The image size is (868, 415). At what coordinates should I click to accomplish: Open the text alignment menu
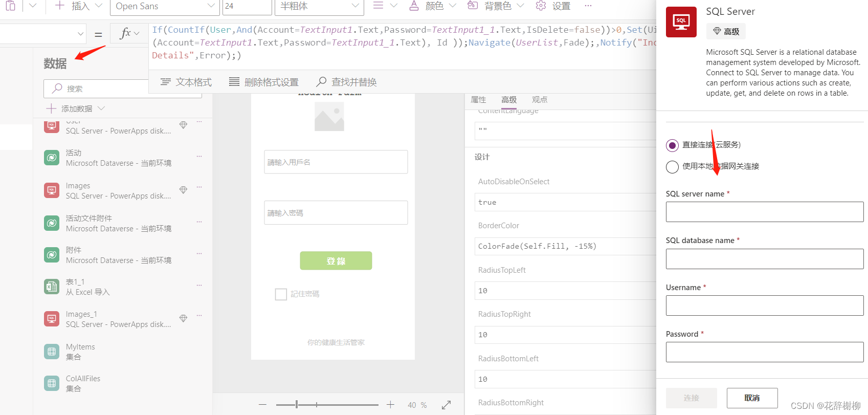385,6
